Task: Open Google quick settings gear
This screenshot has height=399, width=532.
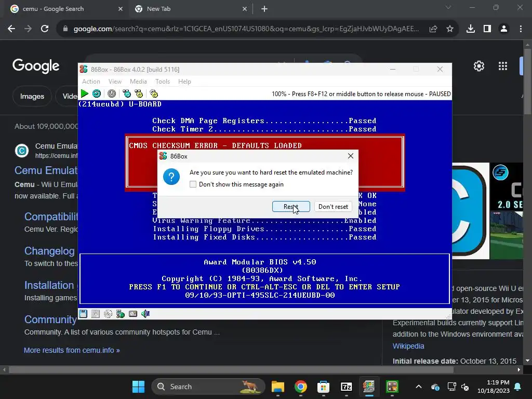Action: click(x=478, y=66)
